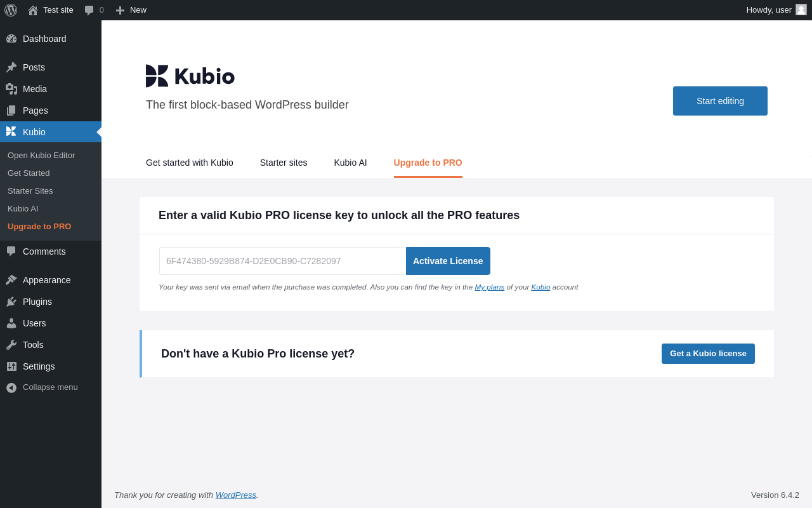Click the Appearance paintbrush icon
812x508 pixels.
11,280
